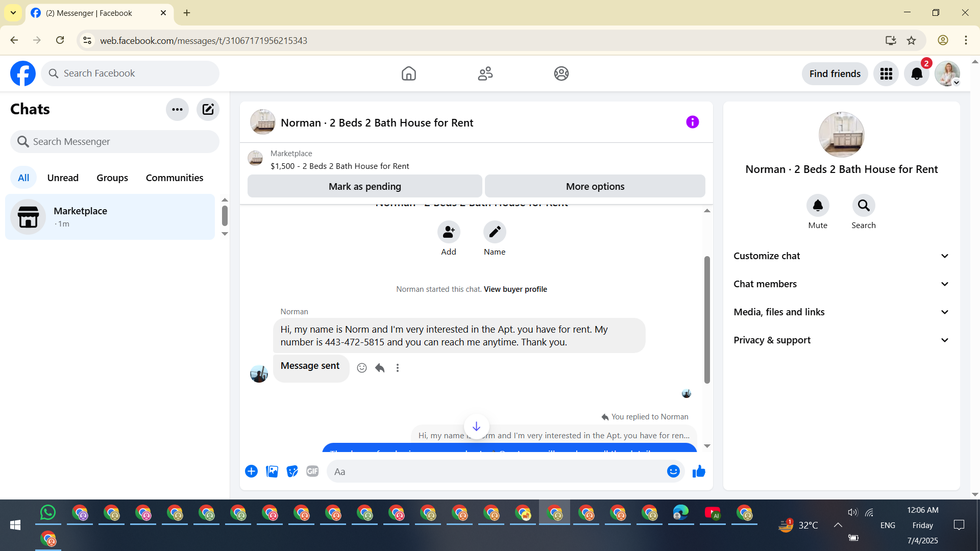Open Facebook notifications bell
The height and width of the screenshot is (551, 980).
(x=917, y=73)
